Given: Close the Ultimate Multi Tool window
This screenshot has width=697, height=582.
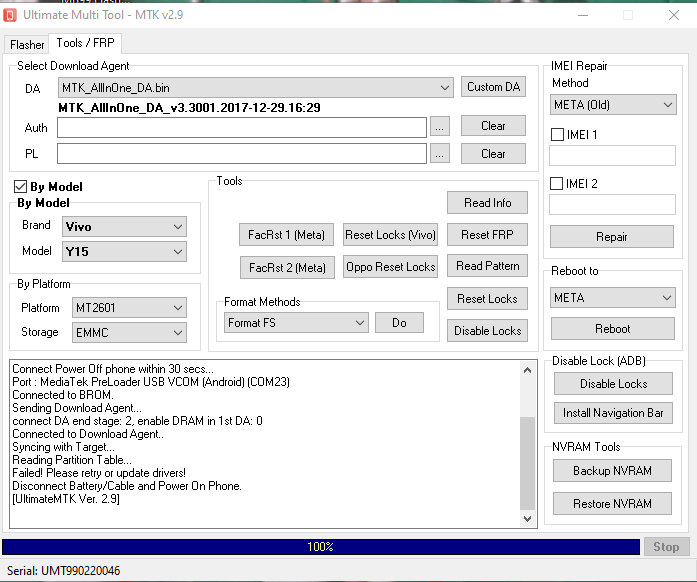Looking at the screenshot, I should pos(674,15).
